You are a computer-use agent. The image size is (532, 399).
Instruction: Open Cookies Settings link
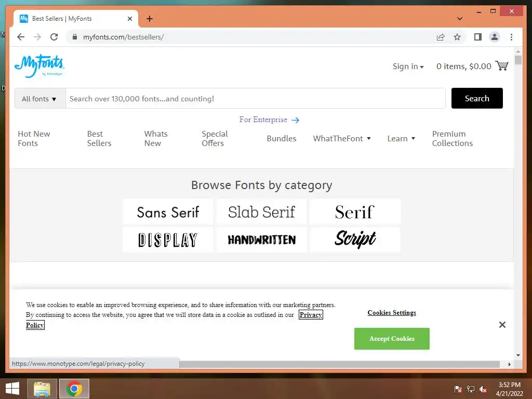pos(392,312)
